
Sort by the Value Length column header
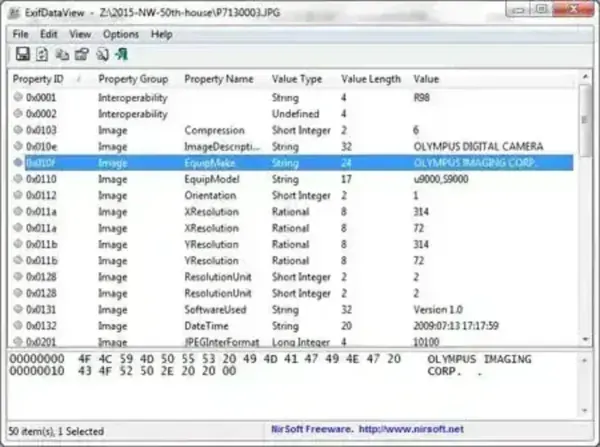[x=371, y=79]
